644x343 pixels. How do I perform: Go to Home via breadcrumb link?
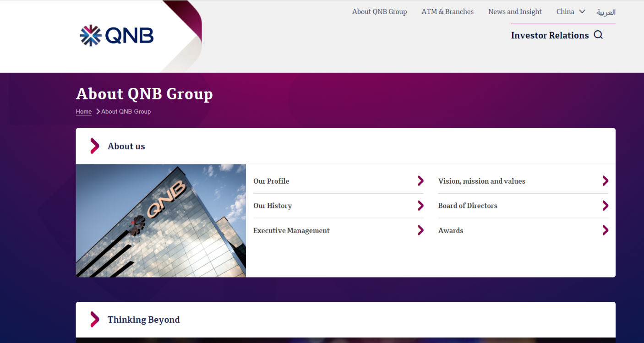coord(84,112)
